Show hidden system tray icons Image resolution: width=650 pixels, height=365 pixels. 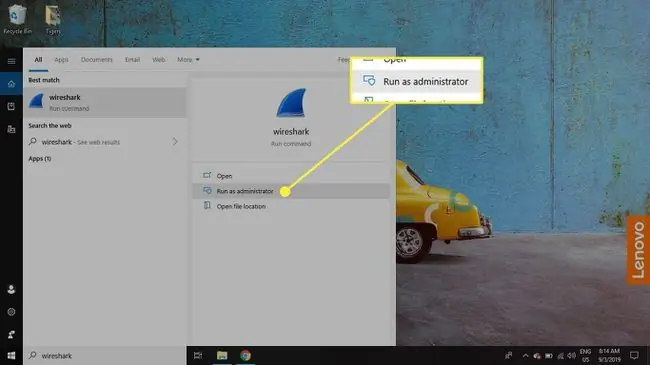click(525, 356)
